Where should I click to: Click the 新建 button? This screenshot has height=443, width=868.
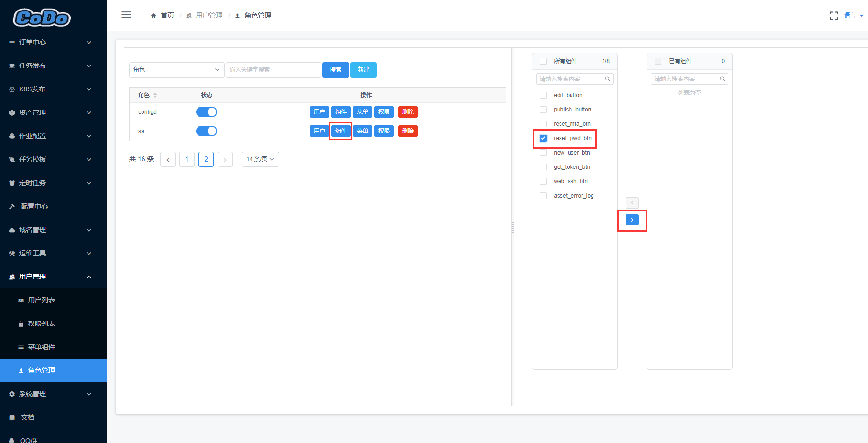(x=363, y=70)
